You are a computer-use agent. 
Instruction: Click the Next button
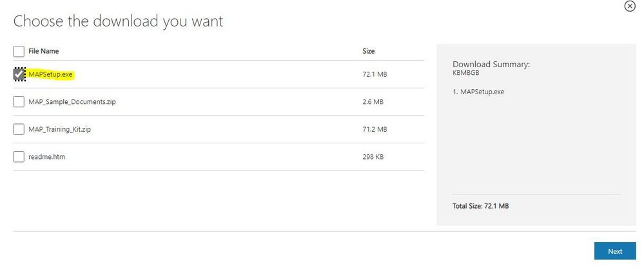point(614,251)
